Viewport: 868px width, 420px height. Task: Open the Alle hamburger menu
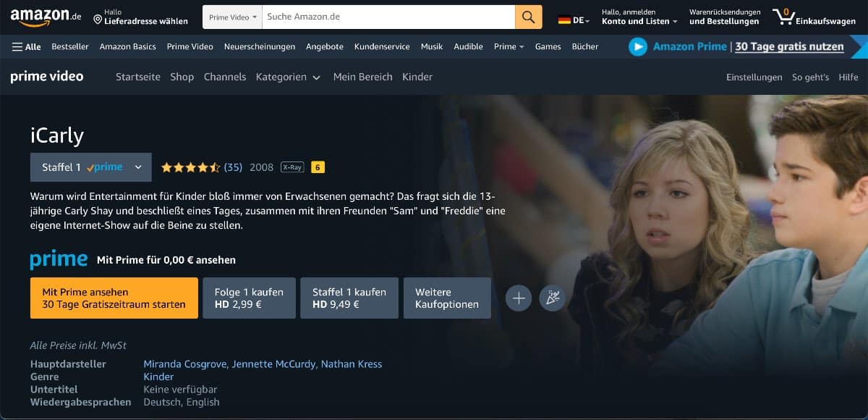(26, 46)
